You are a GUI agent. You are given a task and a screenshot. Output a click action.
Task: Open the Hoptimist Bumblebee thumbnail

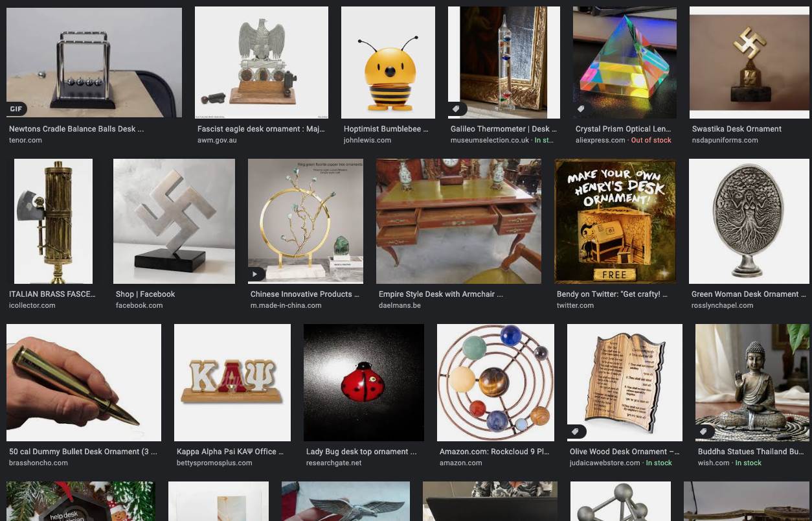pyautogui.click(x=388, y=62)
